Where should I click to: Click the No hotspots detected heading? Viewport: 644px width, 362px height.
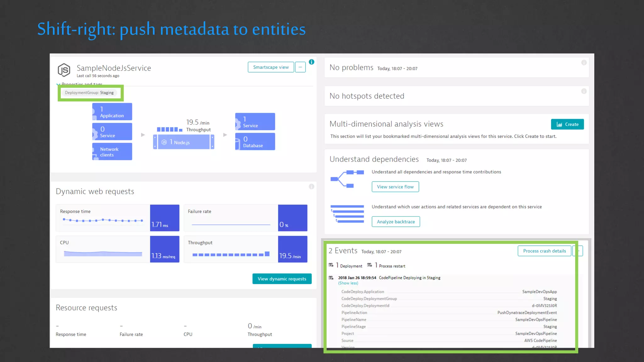367,96
